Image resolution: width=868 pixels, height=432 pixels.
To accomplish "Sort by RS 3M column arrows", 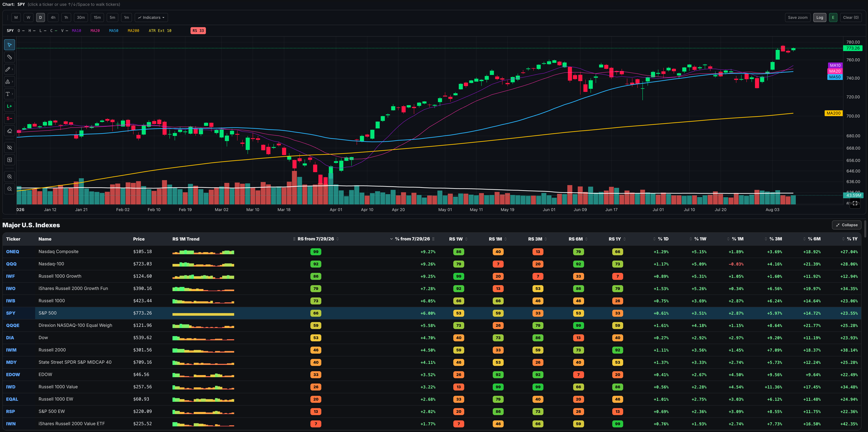I will [x=545, y=239].
